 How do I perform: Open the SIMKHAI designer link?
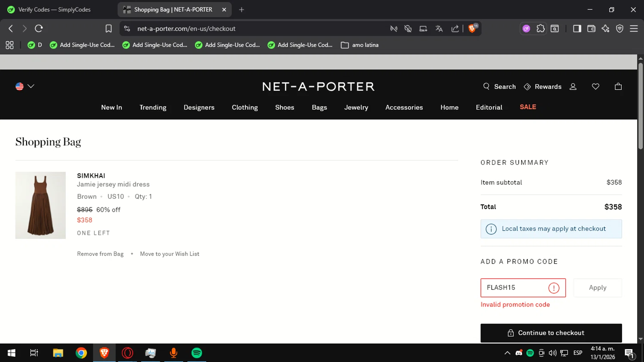tap(91, 176)
